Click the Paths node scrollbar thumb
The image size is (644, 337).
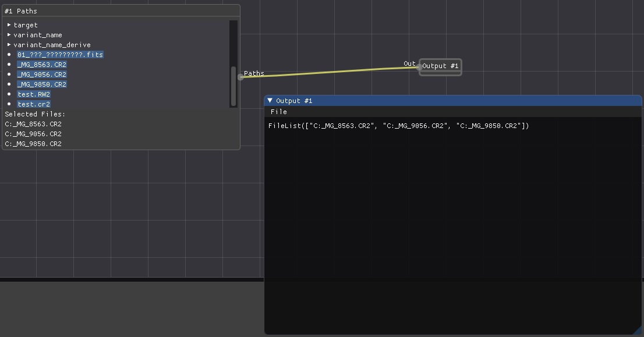[233, 86]
